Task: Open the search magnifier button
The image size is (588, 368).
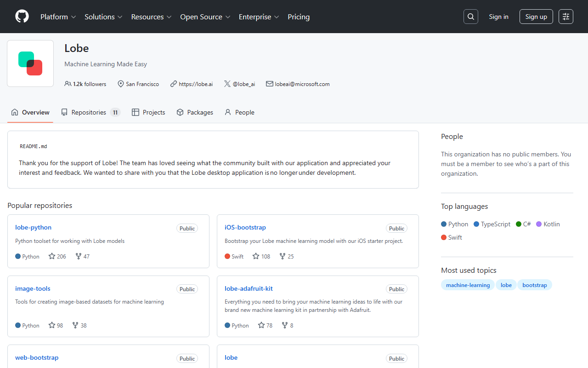Action: 471,17
